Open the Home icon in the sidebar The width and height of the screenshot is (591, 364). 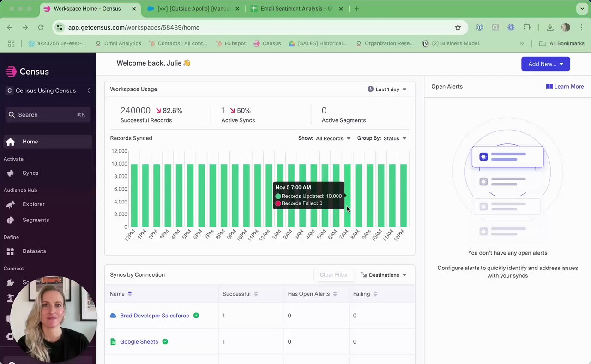click(x=11, y=142)
